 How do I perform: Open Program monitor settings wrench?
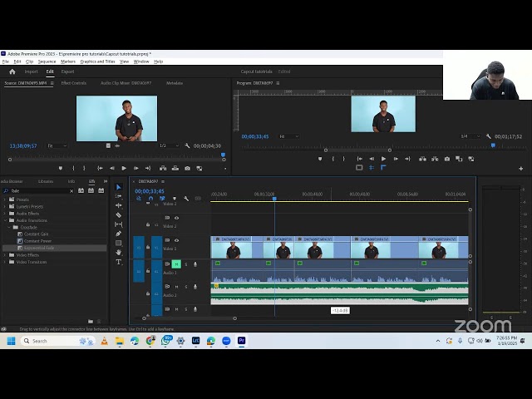488,136
